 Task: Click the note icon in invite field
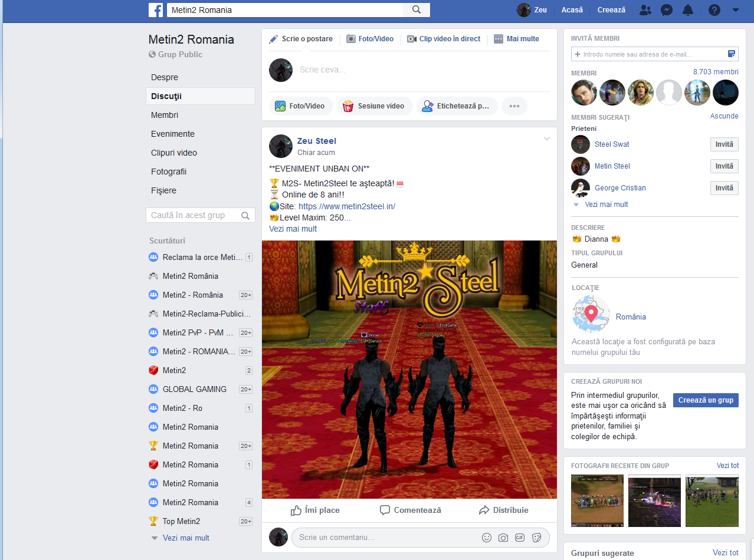tap(732, 54)
